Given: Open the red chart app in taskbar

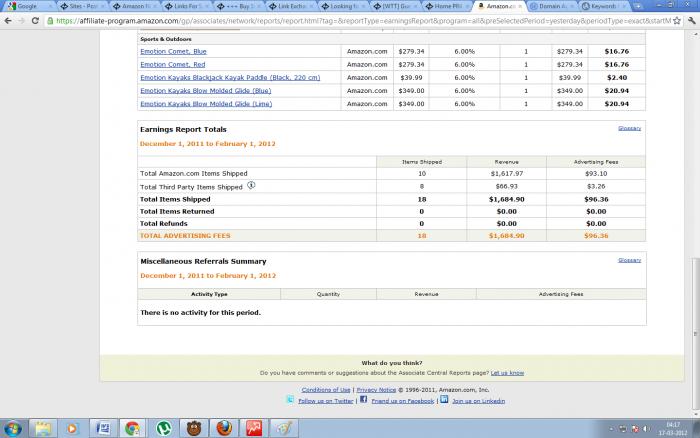Looking at the screenshot, I should (254, 429).
